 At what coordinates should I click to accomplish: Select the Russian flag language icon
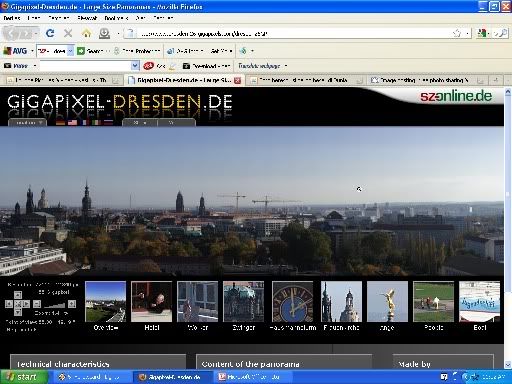click(x=108, y=122)
